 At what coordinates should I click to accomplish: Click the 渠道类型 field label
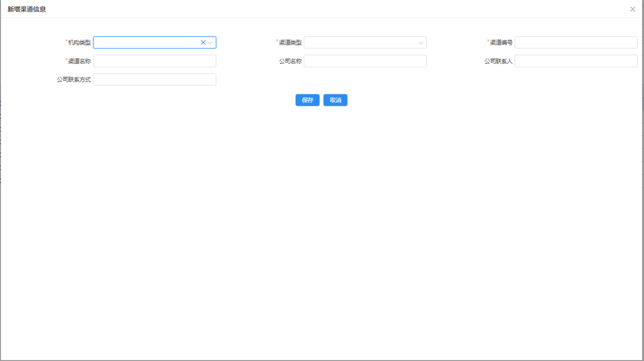click(x=290, y=43)
